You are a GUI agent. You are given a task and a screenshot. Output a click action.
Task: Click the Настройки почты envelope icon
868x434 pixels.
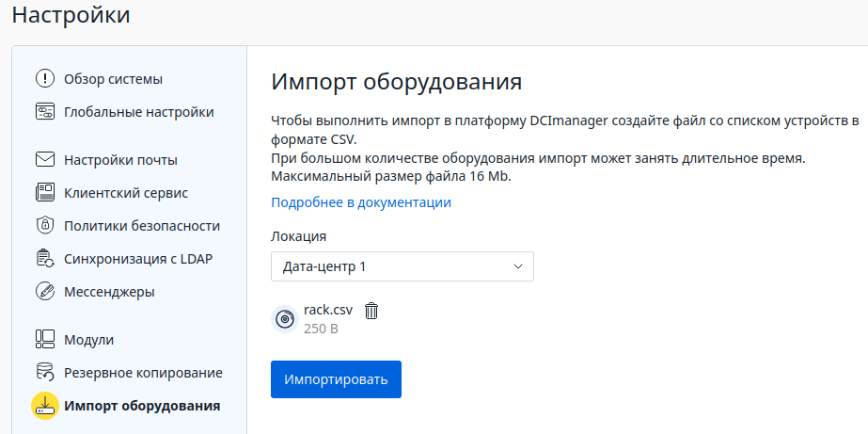45,160
